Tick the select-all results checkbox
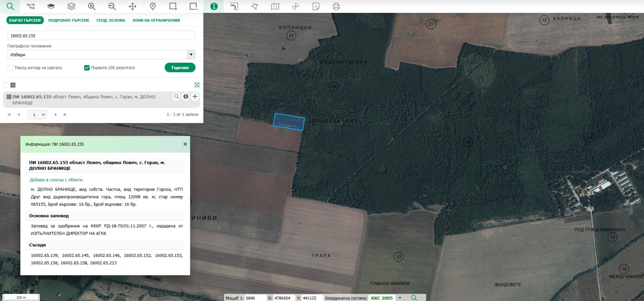This screenshot has width=644, height=301. (x=6, y=85)
